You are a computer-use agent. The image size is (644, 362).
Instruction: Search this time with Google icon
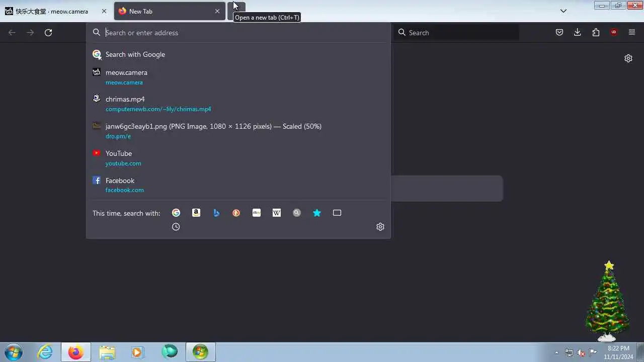tap(176, 213)
